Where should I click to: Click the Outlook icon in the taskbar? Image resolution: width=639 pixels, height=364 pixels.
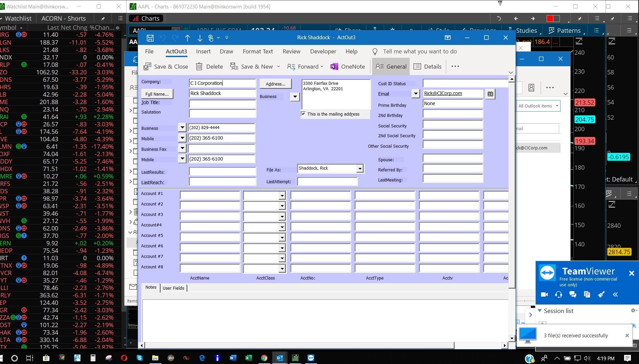(x=280, y=358)
